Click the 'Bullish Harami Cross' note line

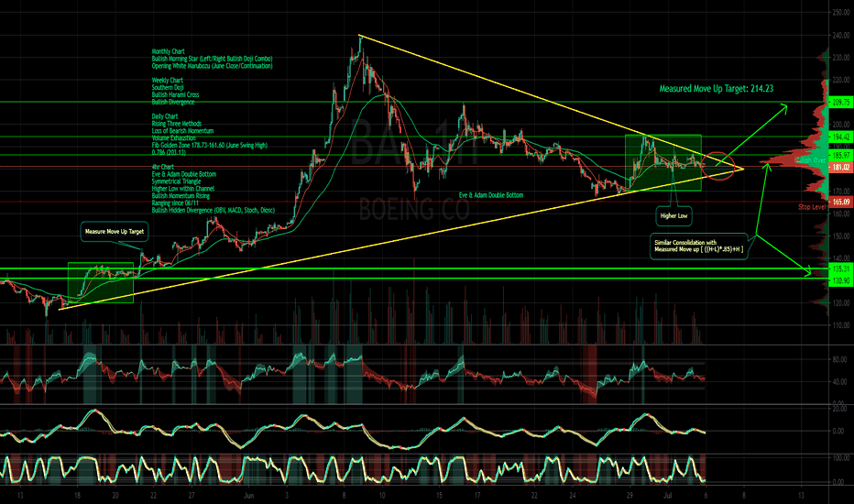point(175,94)
